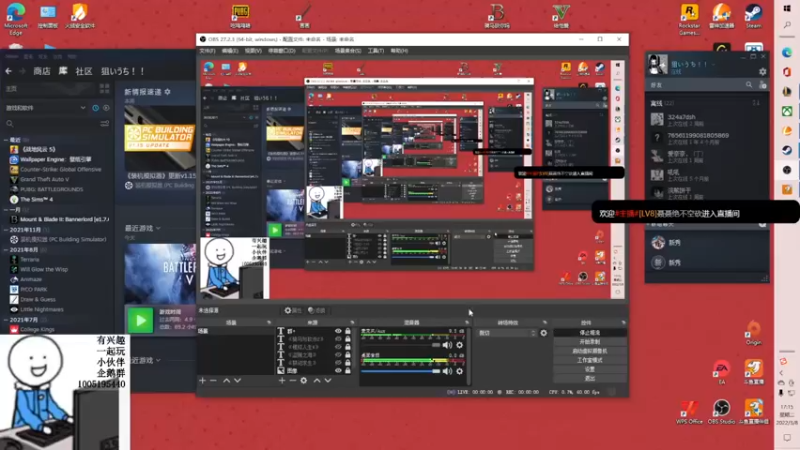Click the Microsoft Edge taskbar icon

[787, 53]
